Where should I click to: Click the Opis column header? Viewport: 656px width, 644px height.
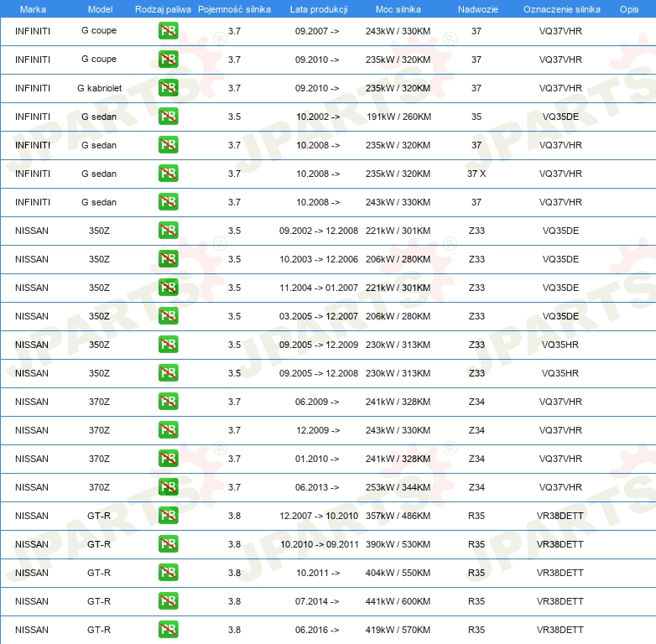tap(628, 9)
